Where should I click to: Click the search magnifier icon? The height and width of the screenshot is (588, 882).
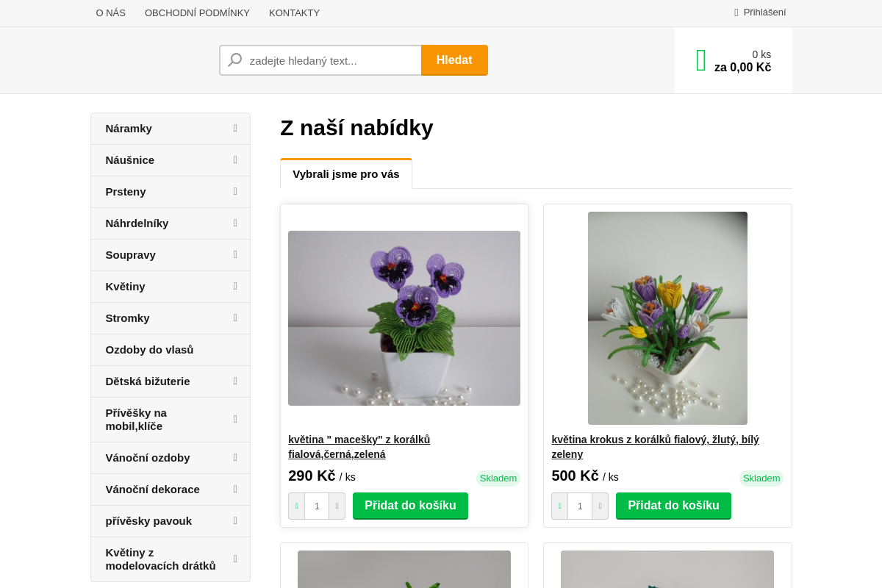(x=235, y=60)
